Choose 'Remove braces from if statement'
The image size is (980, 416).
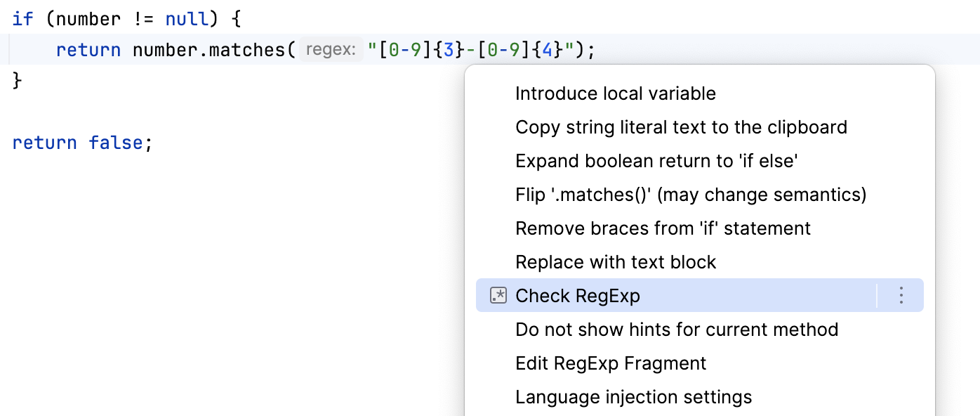[x=663, y=228]
